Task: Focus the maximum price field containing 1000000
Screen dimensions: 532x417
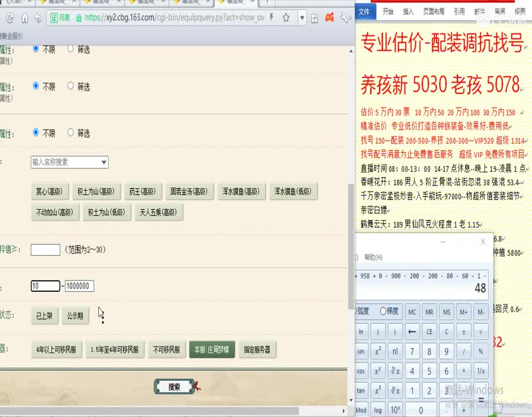Action: [79, 286]
